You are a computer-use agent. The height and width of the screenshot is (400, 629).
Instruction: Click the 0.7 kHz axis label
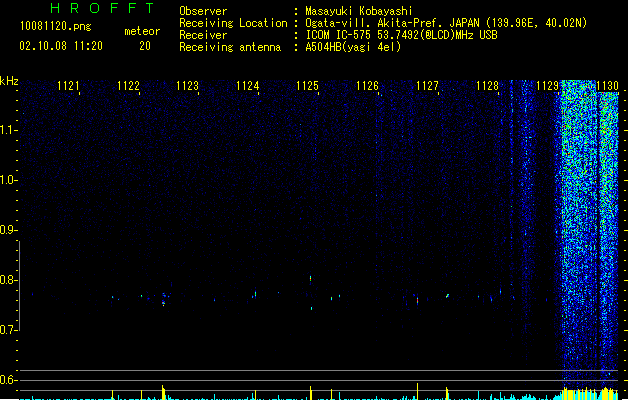pos(8,330)
